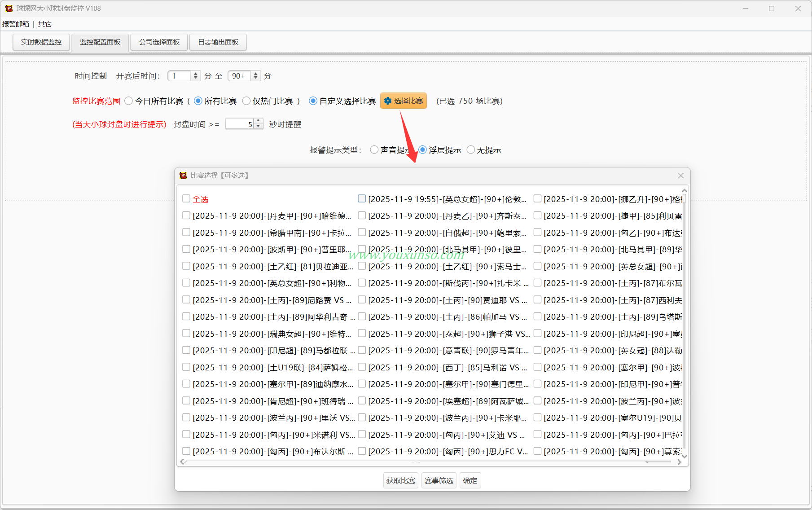The width and height of the screenshot is (812, 510).
Task: Click the 获取比赛 button
Action: (x=401, y=480)
